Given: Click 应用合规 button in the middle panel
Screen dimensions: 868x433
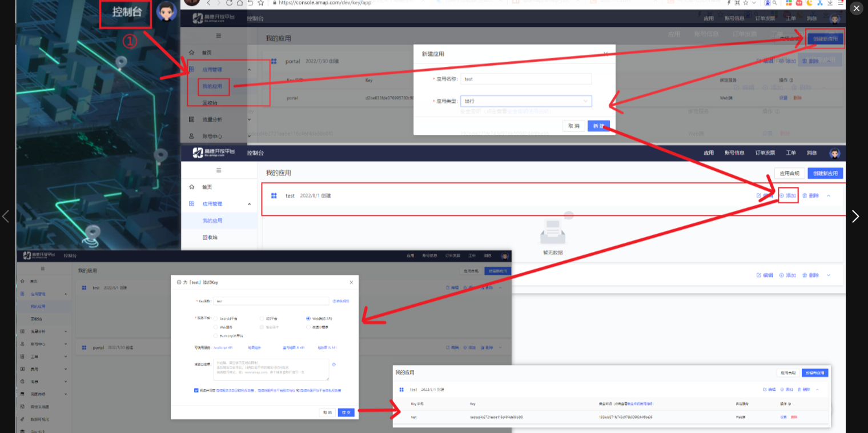Looking at the screenshot, I should [x=790, y=174].
